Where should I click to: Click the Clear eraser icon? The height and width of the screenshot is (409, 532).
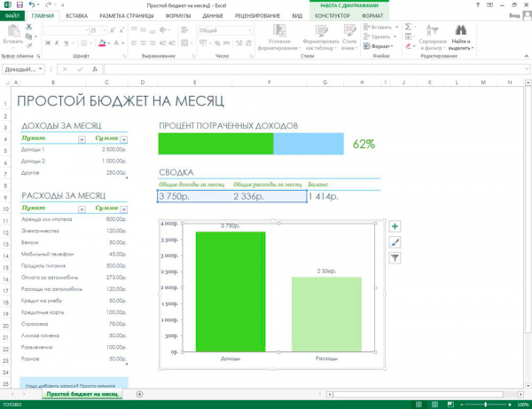[x=408, y=46]
